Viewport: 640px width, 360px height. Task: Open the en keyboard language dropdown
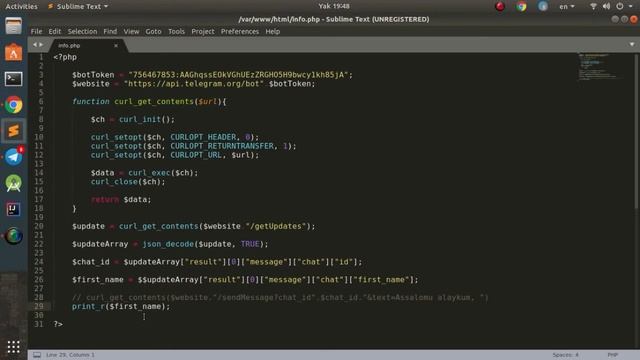coord(567,6)
